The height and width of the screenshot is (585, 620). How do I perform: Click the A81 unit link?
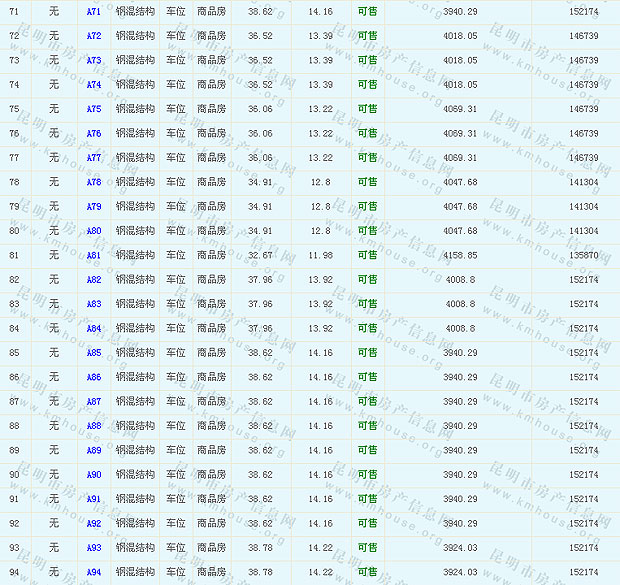[x=93, y=255]
